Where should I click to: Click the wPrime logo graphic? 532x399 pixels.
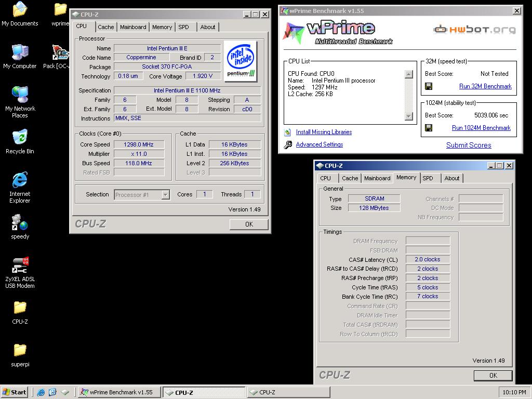point(338,33)
